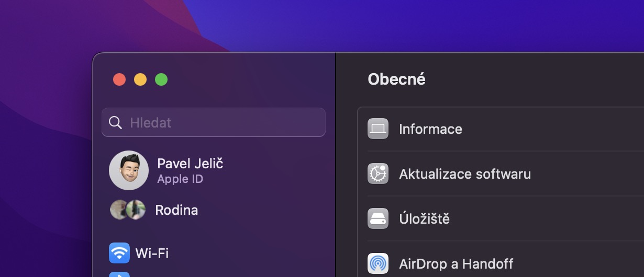Zoom the window with green button
This screenshot has width=644, height=277.
click(161, 79)
